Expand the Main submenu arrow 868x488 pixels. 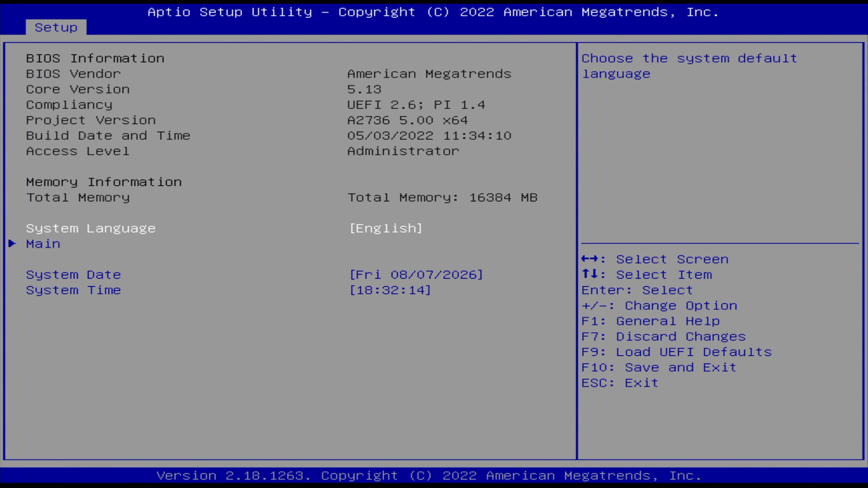tap(12, 244)
